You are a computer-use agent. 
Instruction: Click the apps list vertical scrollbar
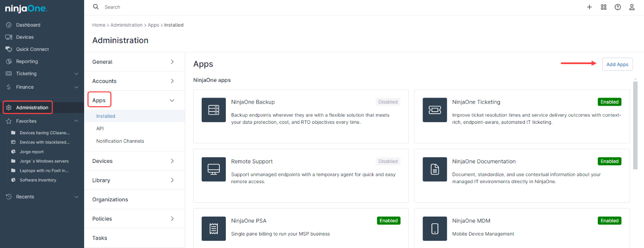635,125
